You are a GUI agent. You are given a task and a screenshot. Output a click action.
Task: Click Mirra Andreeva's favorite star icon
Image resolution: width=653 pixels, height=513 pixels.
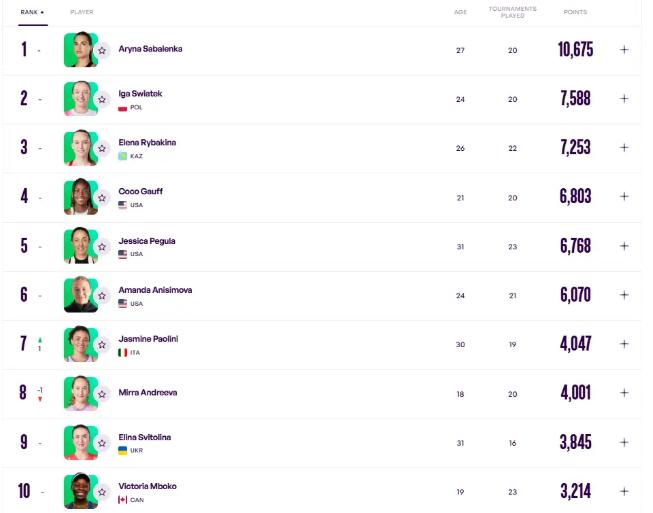click(101, 393)
